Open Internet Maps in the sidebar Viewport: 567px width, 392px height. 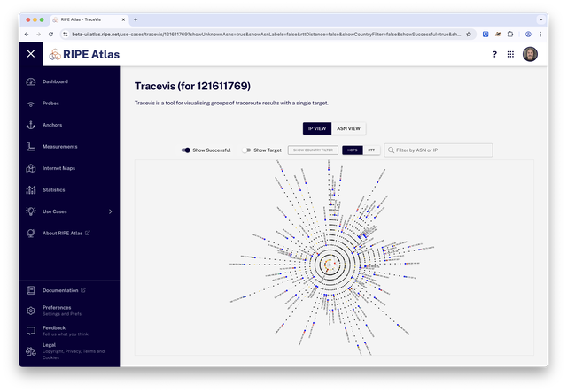pyautogui.click(x=58, y=168)
